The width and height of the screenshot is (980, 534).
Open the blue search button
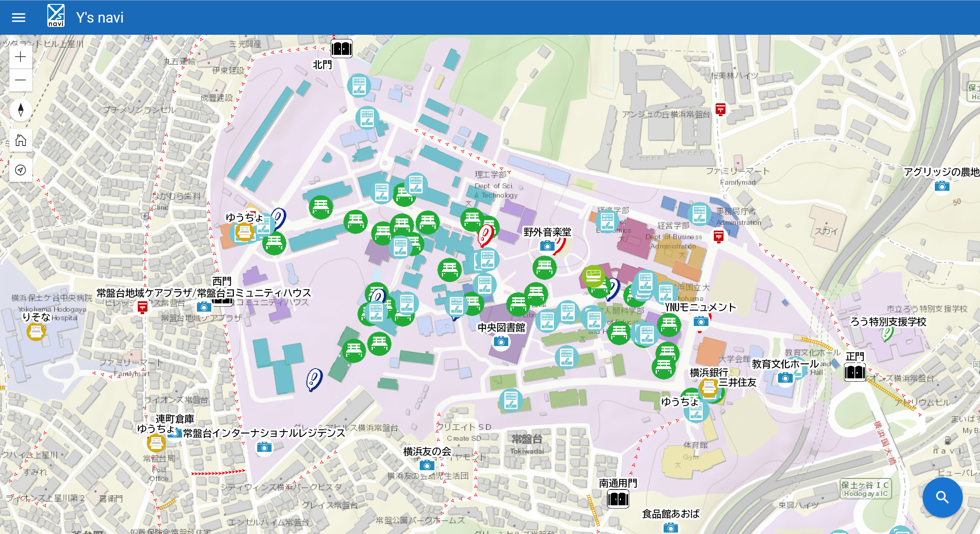[x=942, y=497]
